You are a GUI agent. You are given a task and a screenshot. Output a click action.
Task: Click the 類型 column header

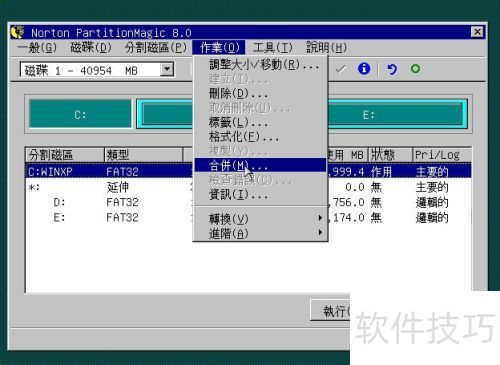[x=144, y=155]
